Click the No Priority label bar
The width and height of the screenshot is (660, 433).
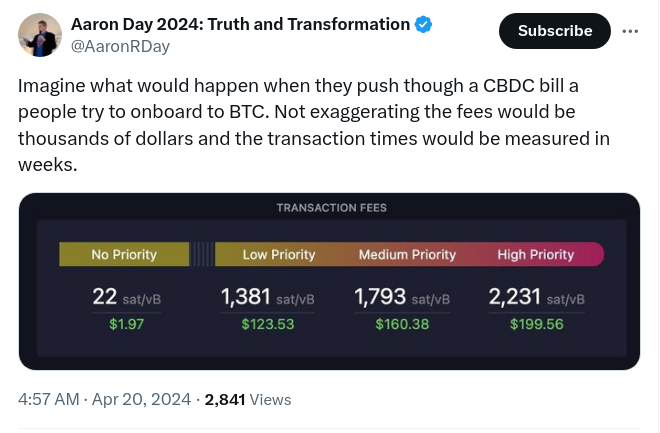click(124, 254)
